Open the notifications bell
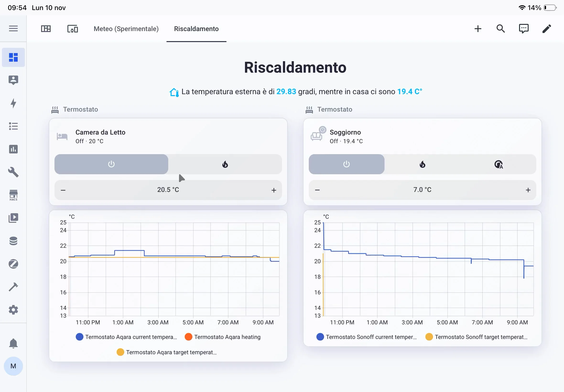The image size is (564, 392). click(13, 343)
